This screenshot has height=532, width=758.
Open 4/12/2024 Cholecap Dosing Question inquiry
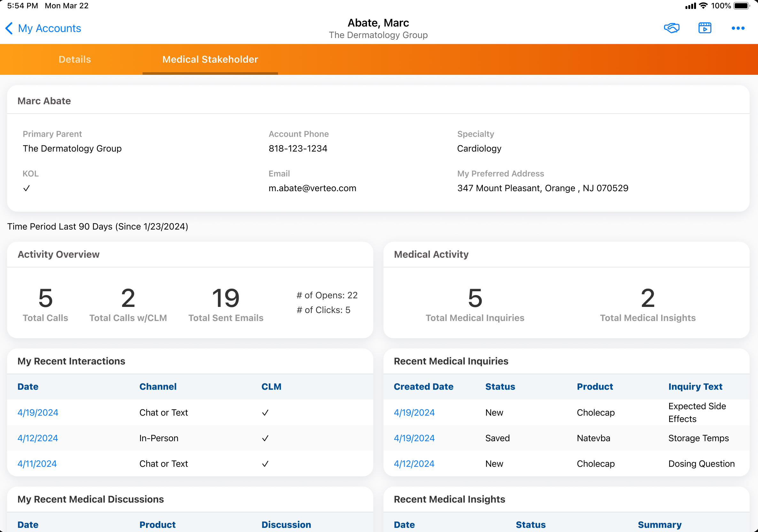point(414,464)
